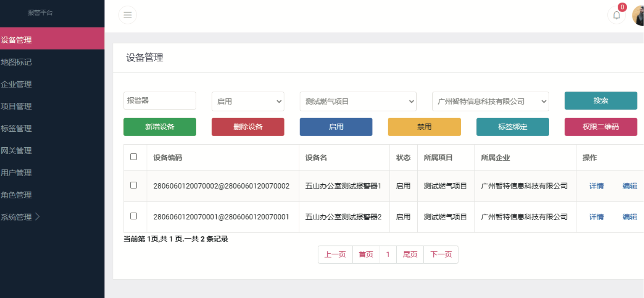Check the box for 五山办公室测试报警器2 row

point(134,216)
